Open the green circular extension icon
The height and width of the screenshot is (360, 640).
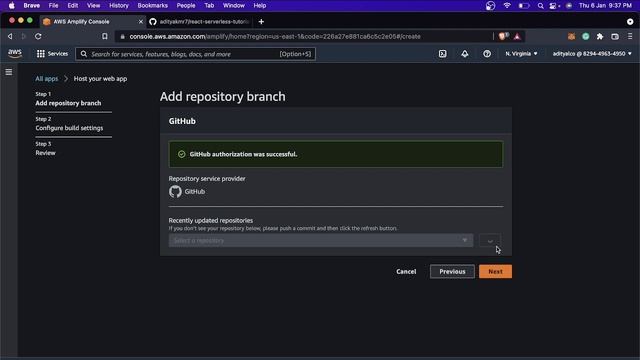[586, 36]
